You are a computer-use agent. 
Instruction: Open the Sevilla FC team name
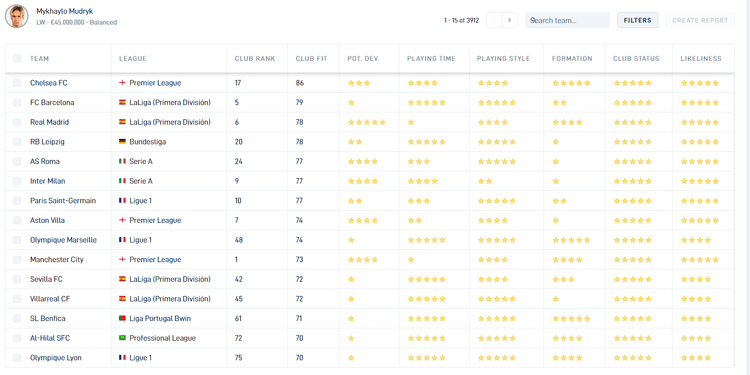coord(46,279)
